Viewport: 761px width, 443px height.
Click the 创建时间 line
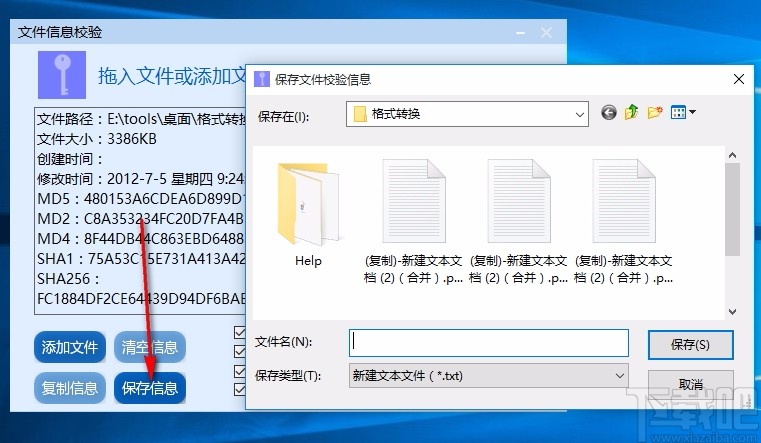click(x=70, y=159)
